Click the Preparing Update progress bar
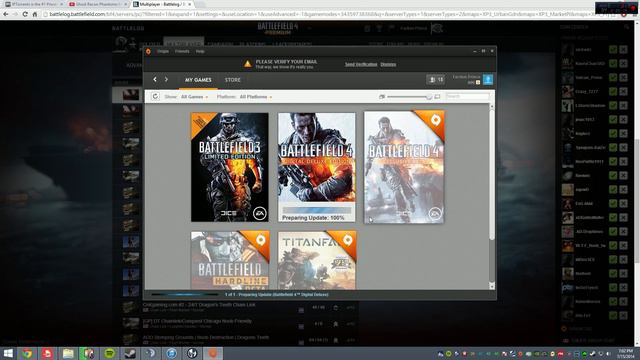Image resolution: width=640 pixels, height=360 pixels. click(317, 210)
